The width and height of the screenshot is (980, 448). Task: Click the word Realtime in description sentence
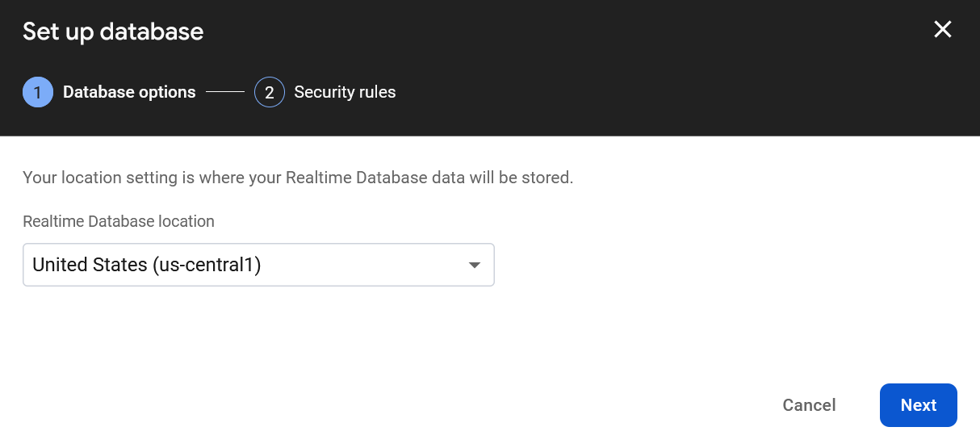[316, 178]
